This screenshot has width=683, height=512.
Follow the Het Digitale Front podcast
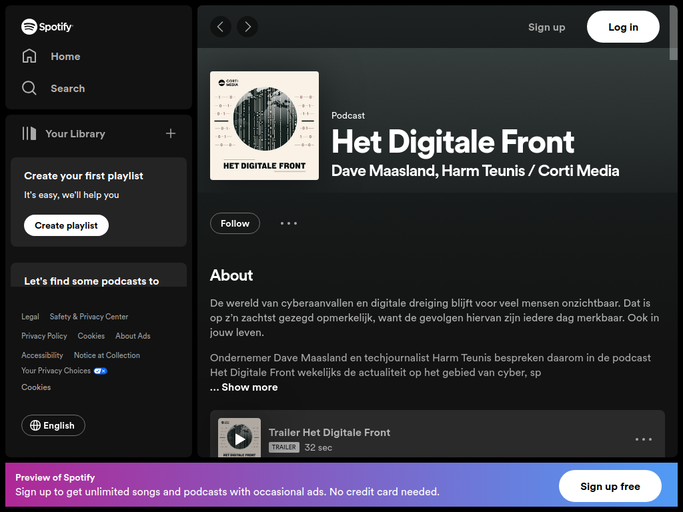pyautogui.click(x=235, y=224)
